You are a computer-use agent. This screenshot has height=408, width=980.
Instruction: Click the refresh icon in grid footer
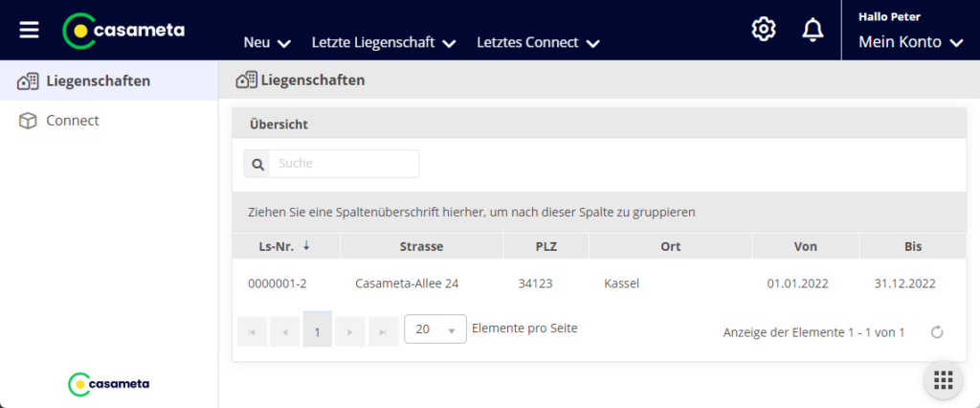coord(937,331)
